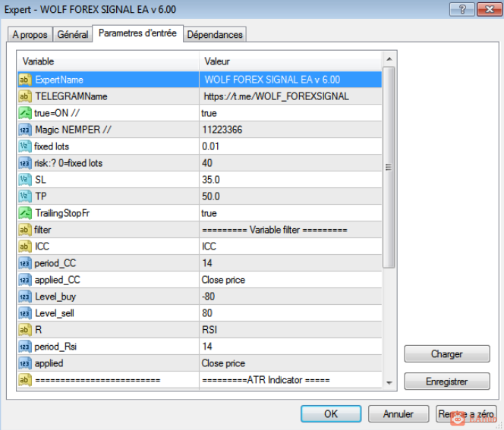
Task: Close the Expert dialog window
Action: 490,9
